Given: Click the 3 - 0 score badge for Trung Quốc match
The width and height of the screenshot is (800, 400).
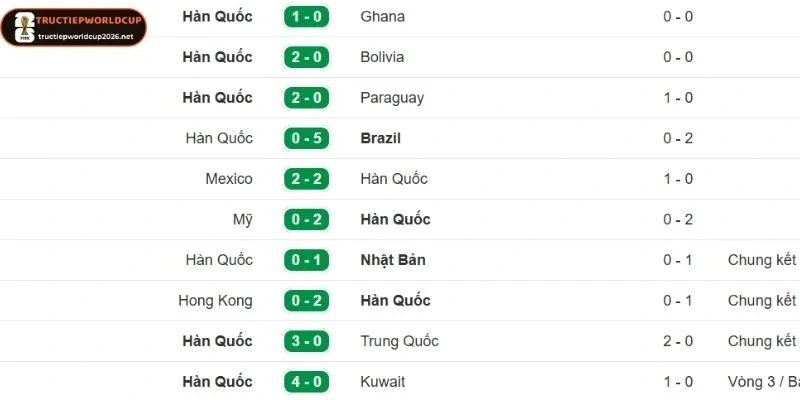Looking at the screenshot, I should (x=307, y=341).
